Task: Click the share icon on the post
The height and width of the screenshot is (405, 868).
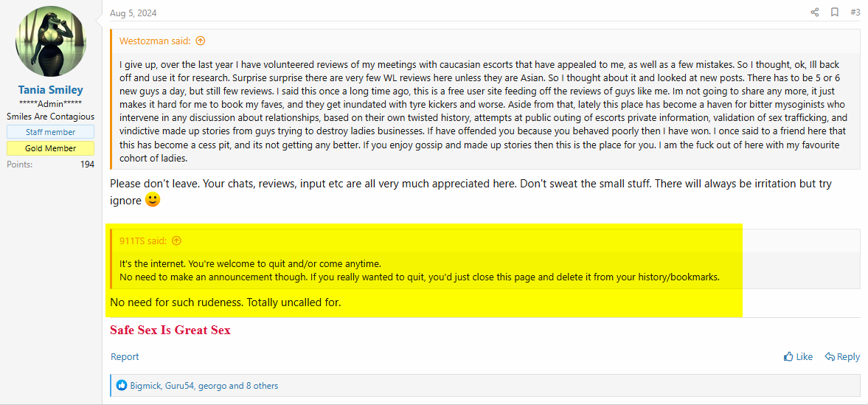Action: click(x=814, y=13)
